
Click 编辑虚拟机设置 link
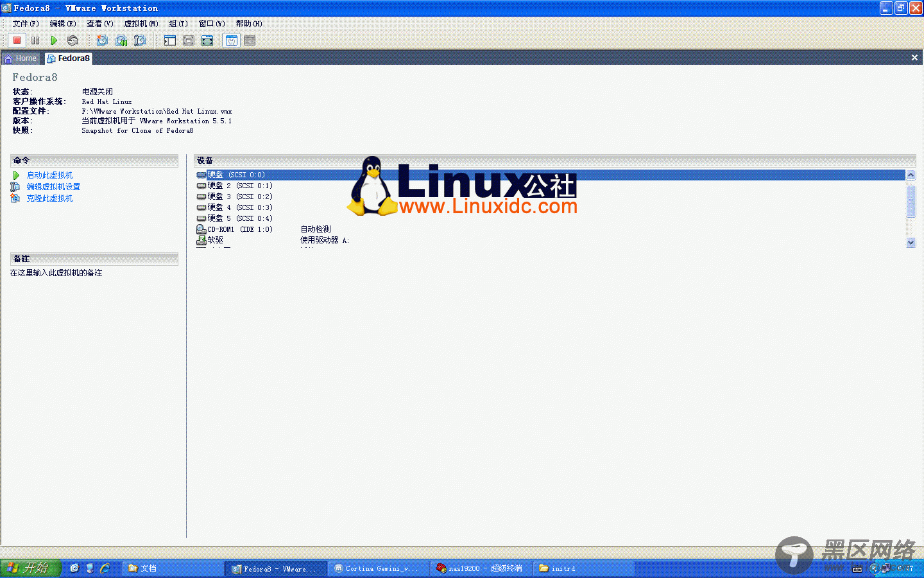point(53,187)
